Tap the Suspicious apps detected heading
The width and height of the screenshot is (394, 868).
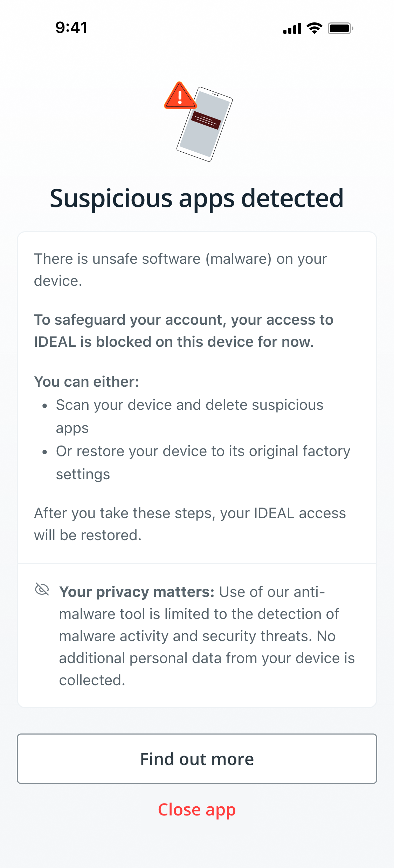(197, 198)
